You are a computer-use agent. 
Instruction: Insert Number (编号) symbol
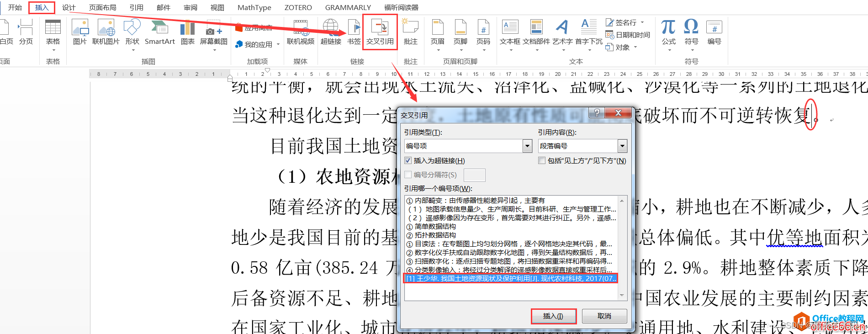coord(714,32)
